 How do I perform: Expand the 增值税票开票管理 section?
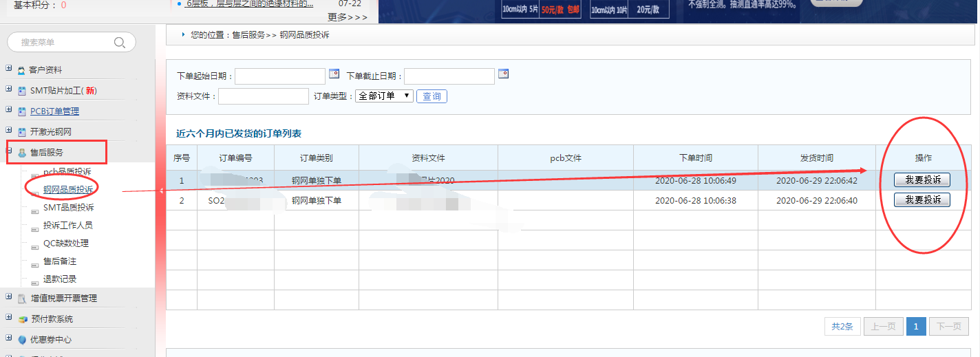coord(9,298)
